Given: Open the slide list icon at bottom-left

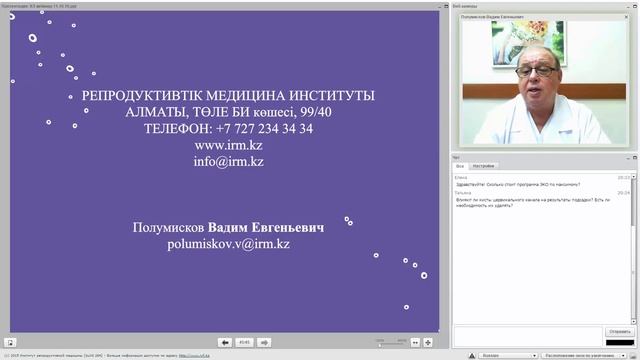Looking at the screenshot, I should tap(10, 342).
